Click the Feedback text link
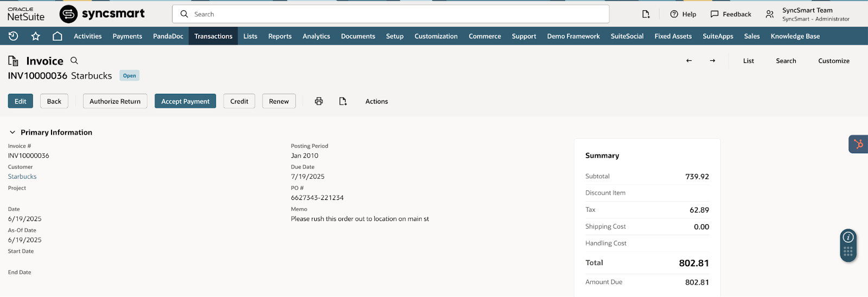868x297 pixels. click(x=737, y=14)
